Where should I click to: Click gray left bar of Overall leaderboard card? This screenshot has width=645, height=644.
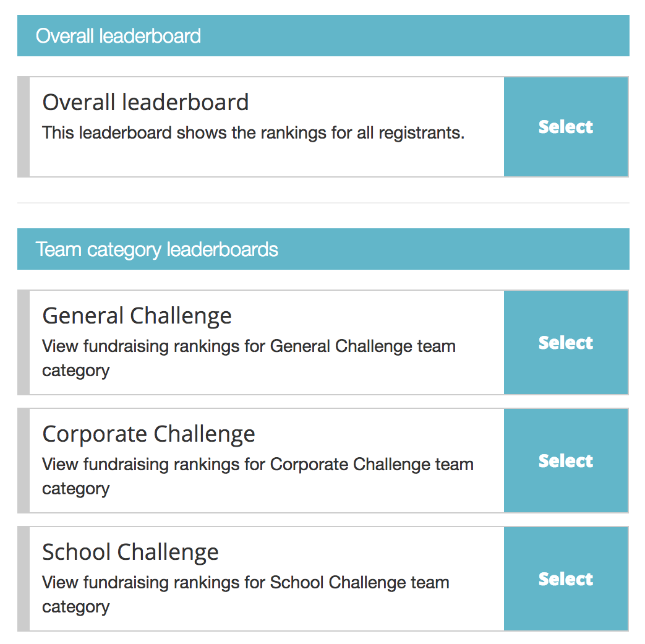point(23,127)
